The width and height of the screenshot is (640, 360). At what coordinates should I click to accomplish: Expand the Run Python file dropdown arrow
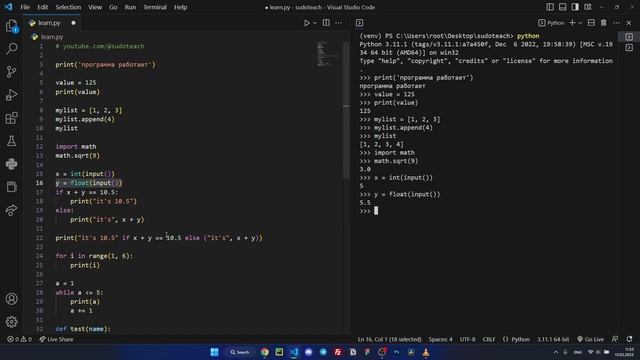pyautogui.click(x=315, y=23)
